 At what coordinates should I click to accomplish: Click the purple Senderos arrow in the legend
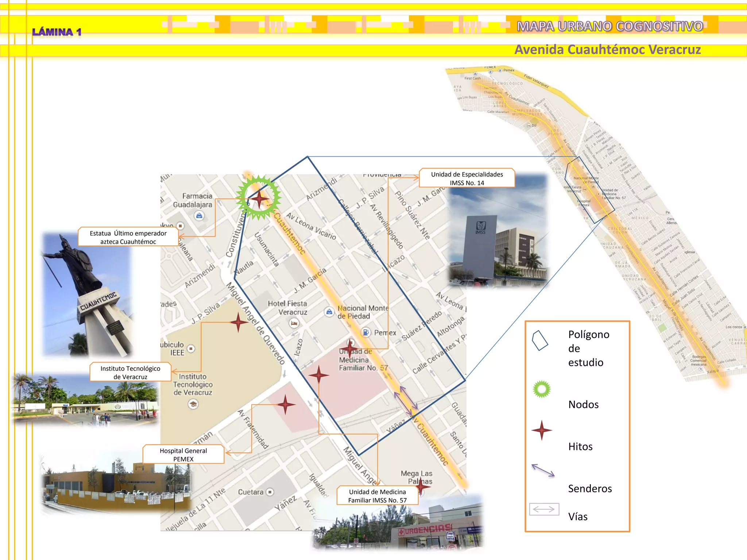(x=543, y=470)
